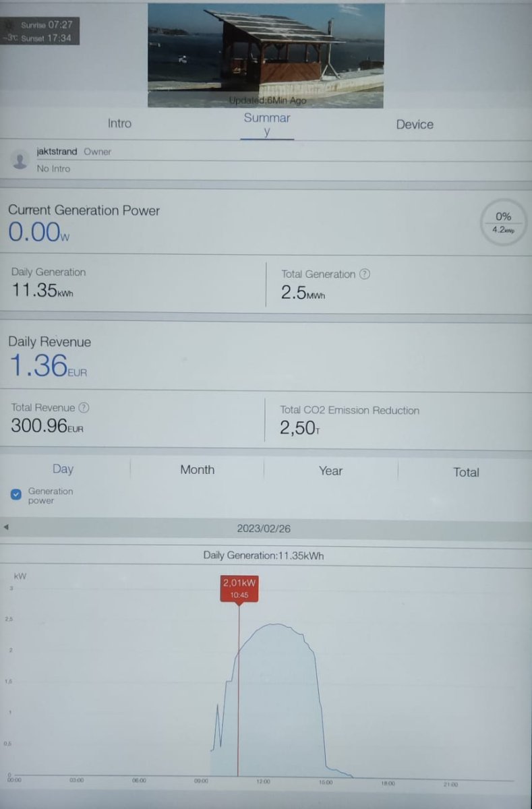Select the Year chart range tab
The image size is (532, 809).
click(330, 471)
